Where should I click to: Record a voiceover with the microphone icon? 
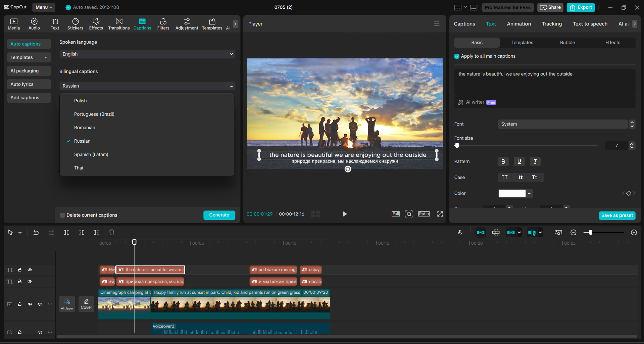pyautogui.click(x=460, y=232)
